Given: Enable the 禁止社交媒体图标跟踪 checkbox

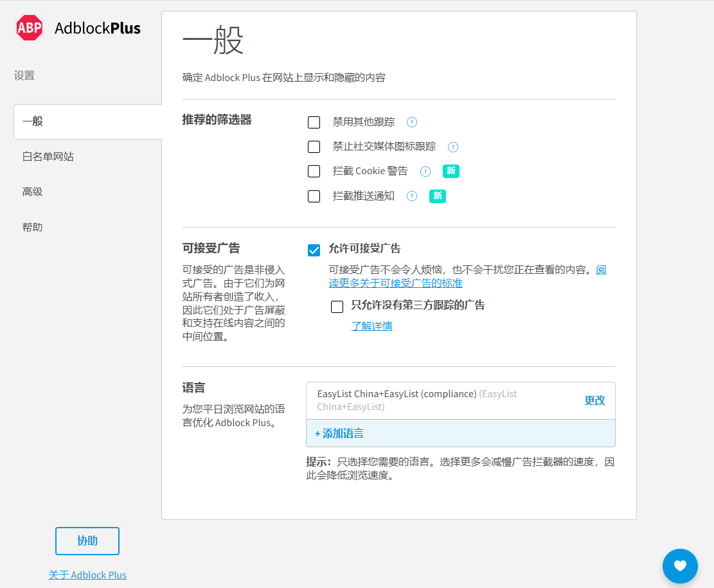Looking at the screenshot, I should coord(314,147).
